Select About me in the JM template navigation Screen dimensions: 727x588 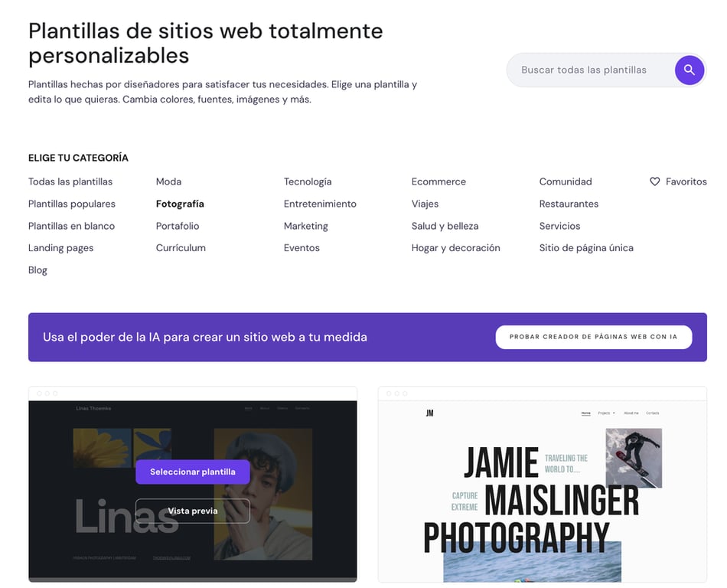tap(631, 413)
